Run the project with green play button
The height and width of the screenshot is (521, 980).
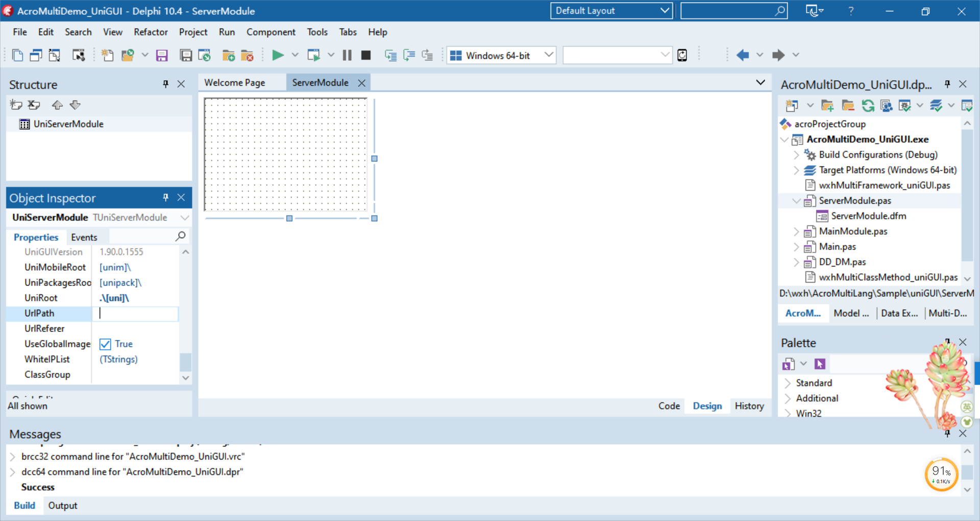278,55
